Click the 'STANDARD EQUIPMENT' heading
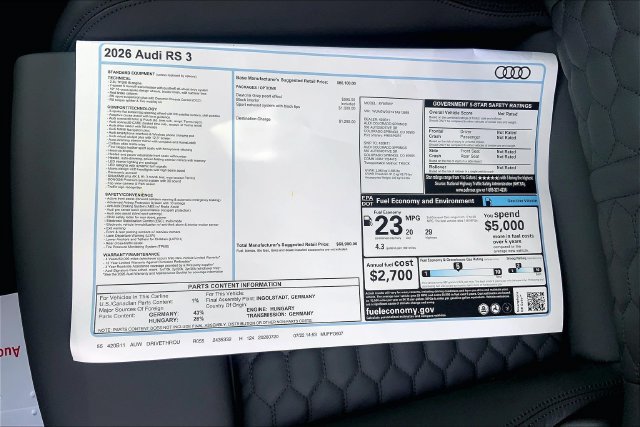Image resolution: width=640 pixels, height=427 pixels. [x=131, y=73]
